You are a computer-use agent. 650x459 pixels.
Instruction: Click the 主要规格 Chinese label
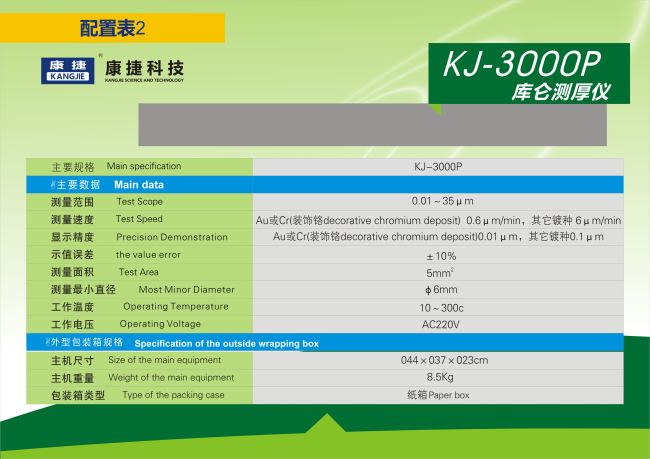point(73,167)
